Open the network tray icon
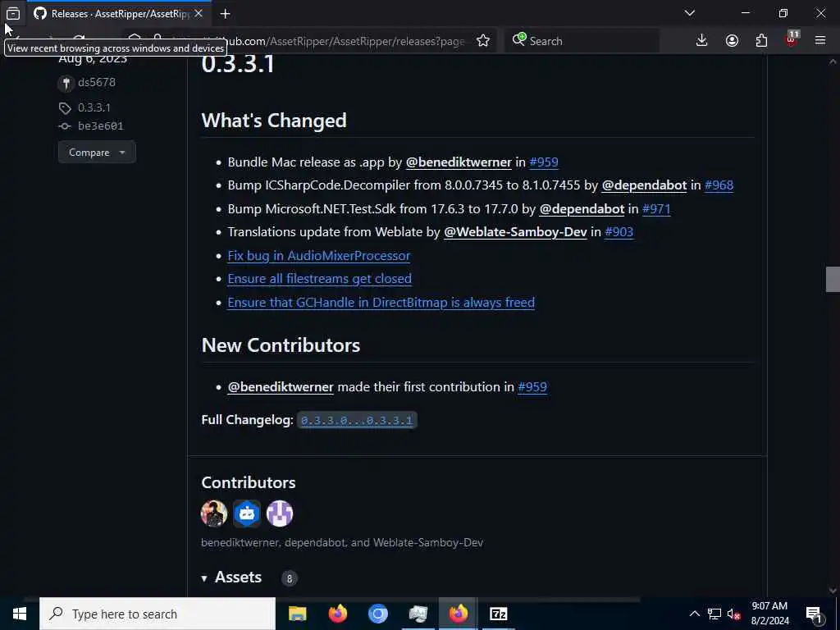Image resolution: width=840 pixels, height=630 pixels. coord(714,614)
